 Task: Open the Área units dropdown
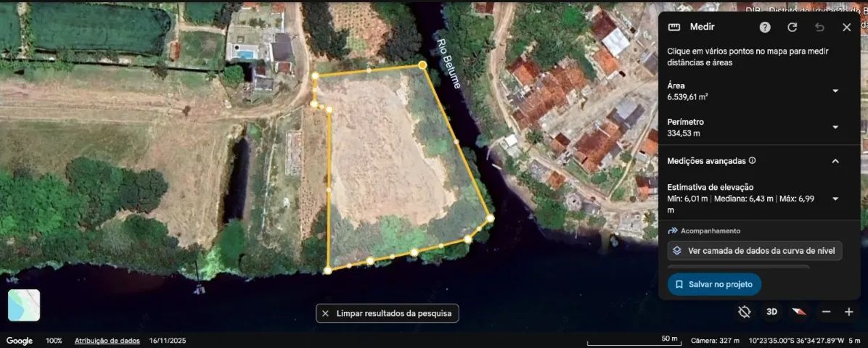point(835,91)
